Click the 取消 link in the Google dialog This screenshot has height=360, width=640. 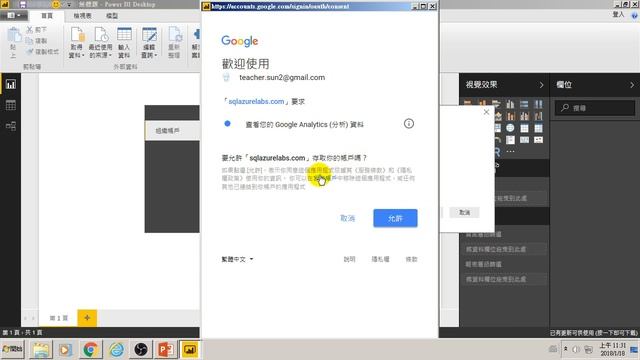point(347,218)
